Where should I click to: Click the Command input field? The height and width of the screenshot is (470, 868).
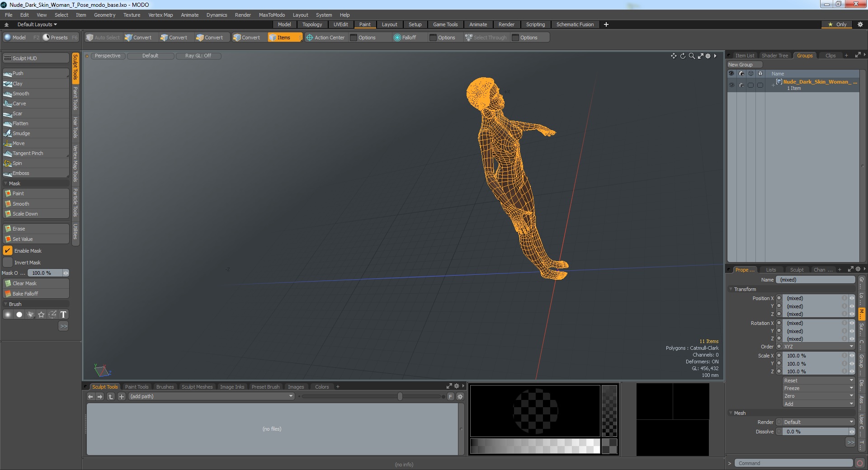click(x=793, y=463)
